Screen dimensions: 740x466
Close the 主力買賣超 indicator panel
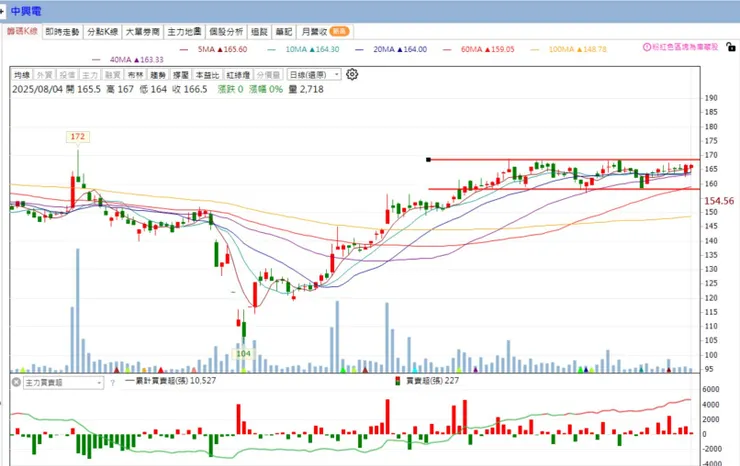16,382
